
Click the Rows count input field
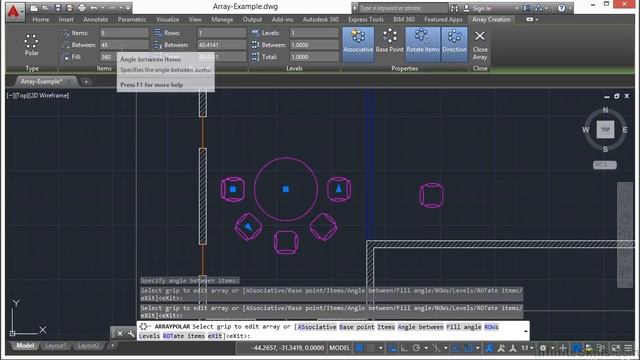(x=222, y=33)
